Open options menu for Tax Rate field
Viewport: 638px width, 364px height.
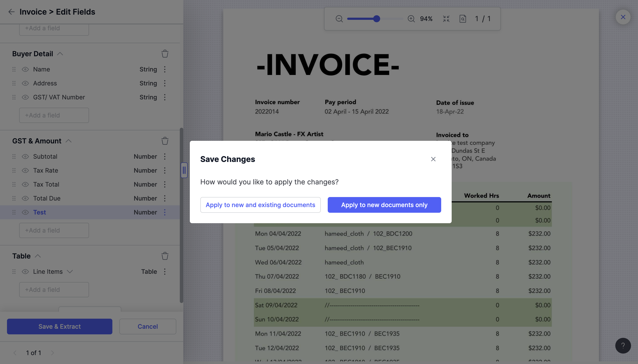tap(165, 170)
